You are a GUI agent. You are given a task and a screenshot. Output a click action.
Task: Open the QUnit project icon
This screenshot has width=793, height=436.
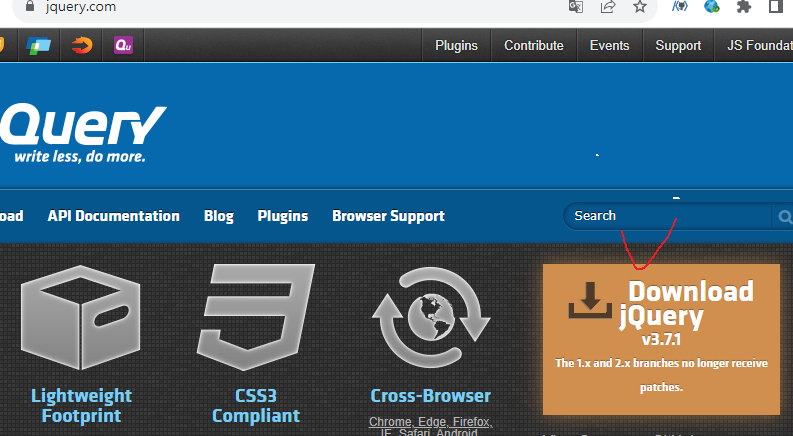point(123,45)
